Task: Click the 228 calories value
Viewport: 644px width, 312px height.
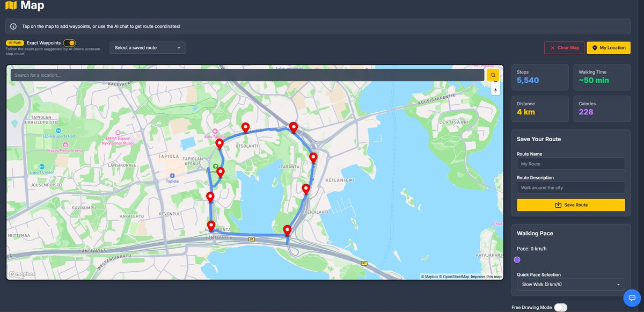Action: [586, 112]
